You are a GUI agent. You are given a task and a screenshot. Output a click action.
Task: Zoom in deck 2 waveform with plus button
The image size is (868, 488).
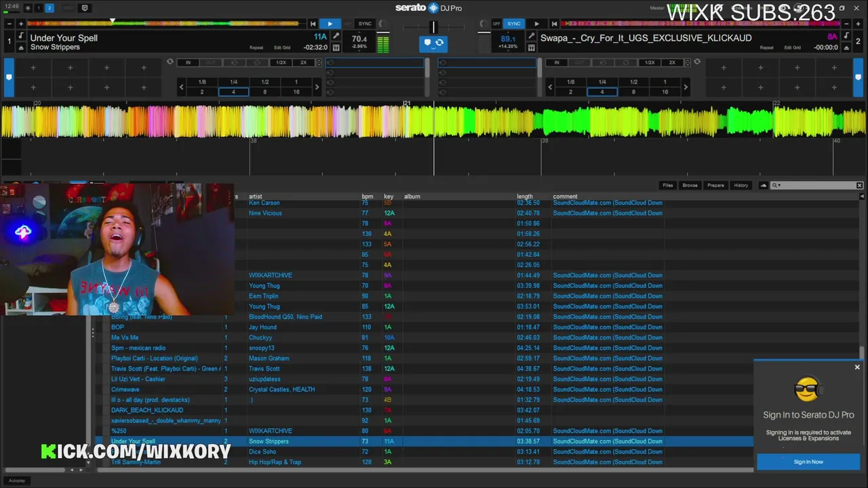[x=858, y=24]
